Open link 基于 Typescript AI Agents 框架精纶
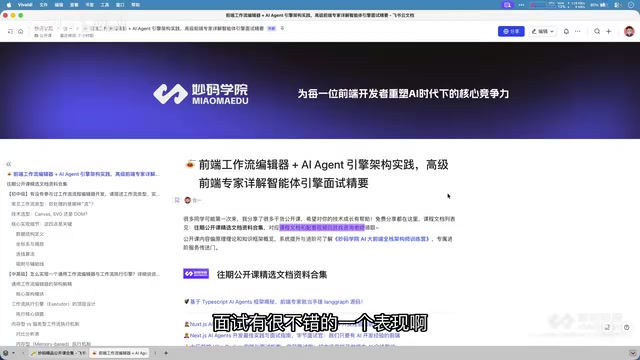This screenshot has height=360, width=640. click(277, 302)
